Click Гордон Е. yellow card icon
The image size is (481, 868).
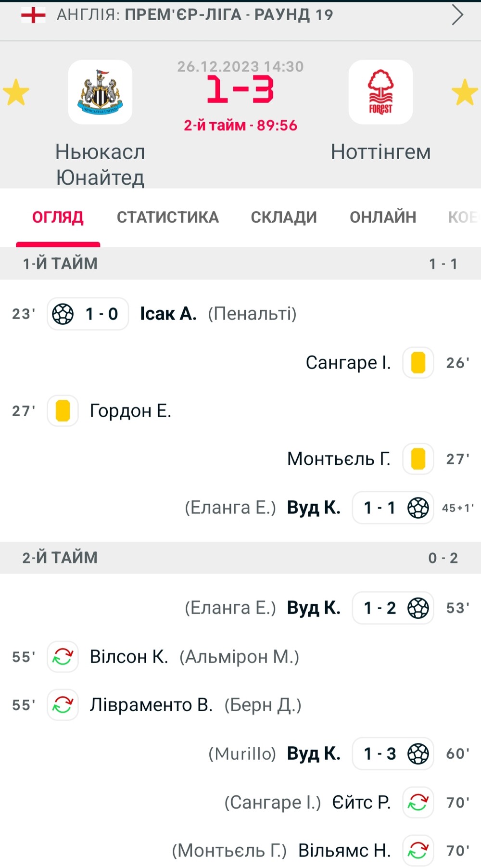(x=63, y=411)
